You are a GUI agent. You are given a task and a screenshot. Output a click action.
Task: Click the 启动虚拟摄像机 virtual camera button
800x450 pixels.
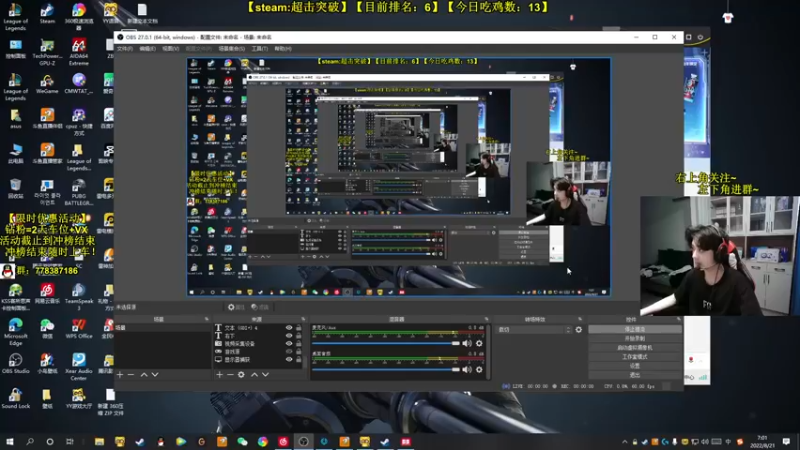(x=635, y=347)
